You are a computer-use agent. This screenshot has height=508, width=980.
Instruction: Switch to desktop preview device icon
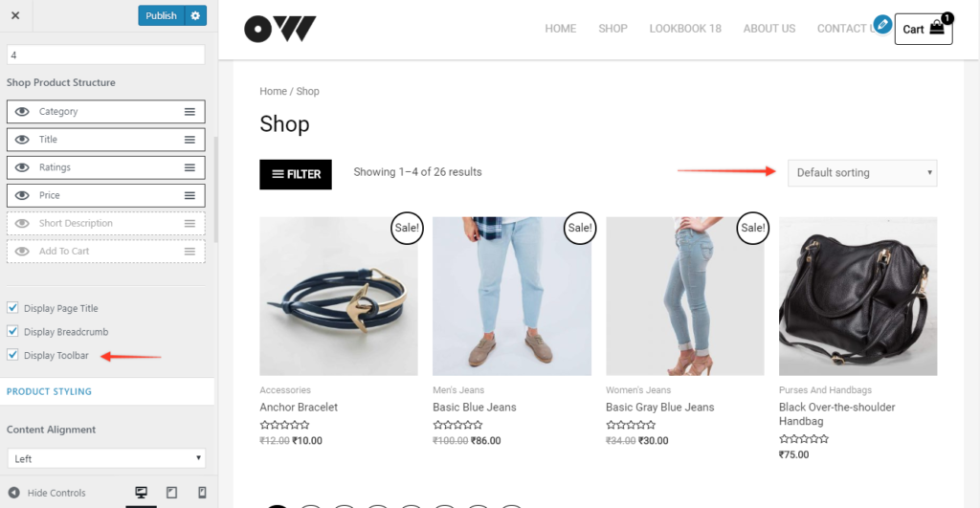[x=142, y=493]
